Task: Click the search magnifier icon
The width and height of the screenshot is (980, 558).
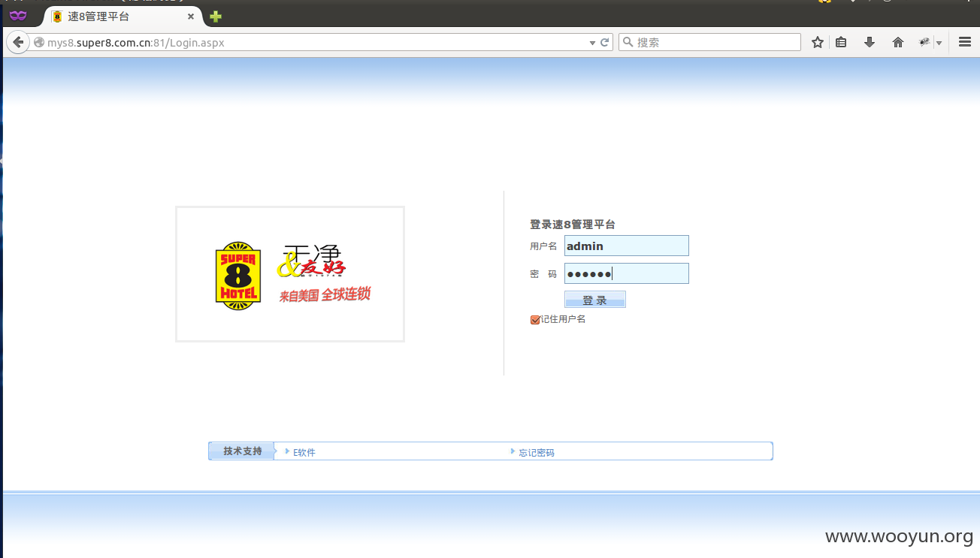Action: (628, 43)
